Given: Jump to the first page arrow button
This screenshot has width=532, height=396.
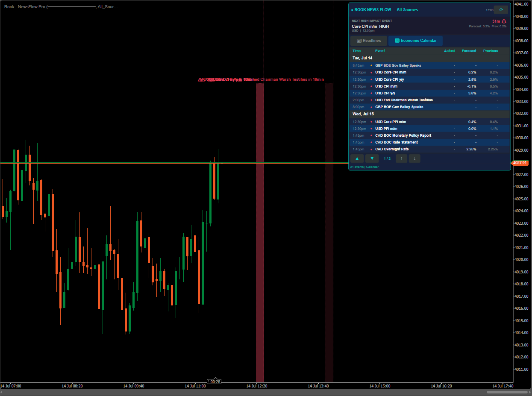Looking at the screenshot, I should coord(401,158).
